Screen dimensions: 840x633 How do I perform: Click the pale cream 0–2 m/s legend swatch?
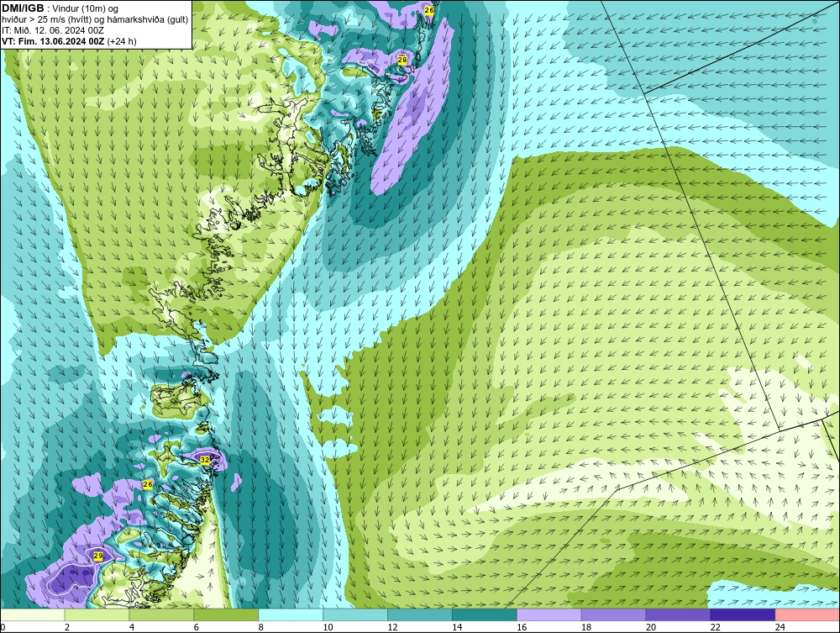tap(33, 615)
